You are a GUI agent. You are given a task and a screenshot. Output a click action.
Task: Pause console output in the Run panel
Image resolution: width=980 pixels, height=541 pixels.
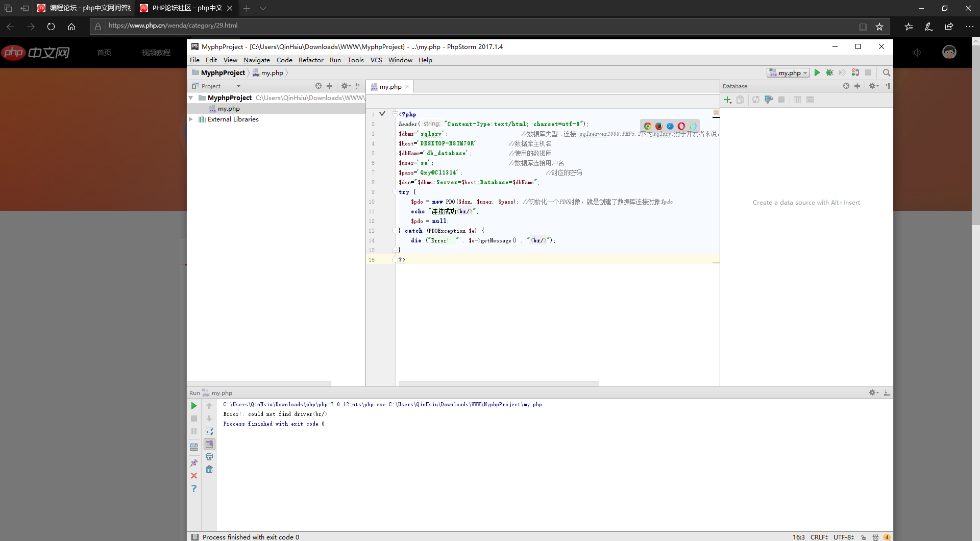tap(193, 431)
